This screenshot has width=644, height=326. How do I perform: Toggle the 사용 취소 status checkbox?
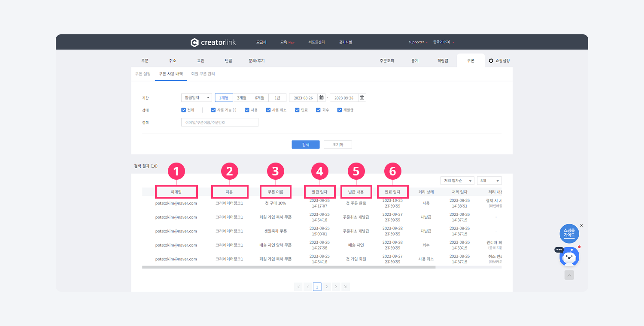click(x=268, y=110)
